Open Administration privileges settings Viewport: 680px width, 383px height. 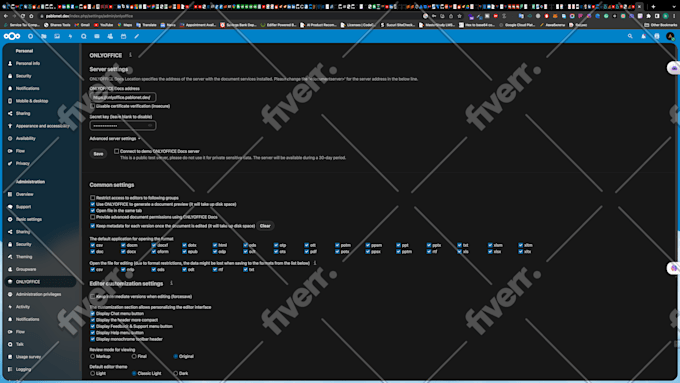40,294
